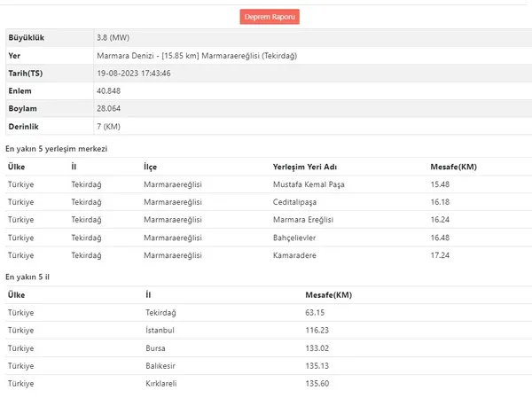
Task: Click the longitude value 28.064
Action: point(110,108)
